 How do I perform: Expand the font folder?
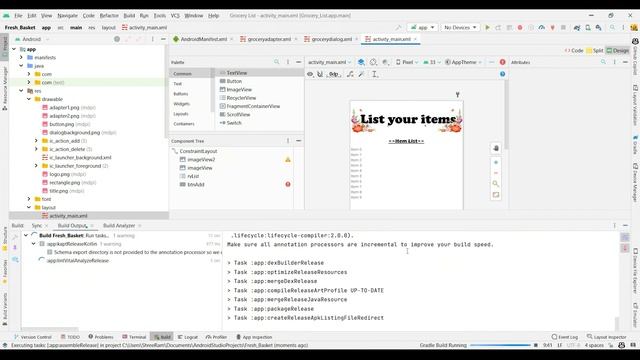[29, 199]
